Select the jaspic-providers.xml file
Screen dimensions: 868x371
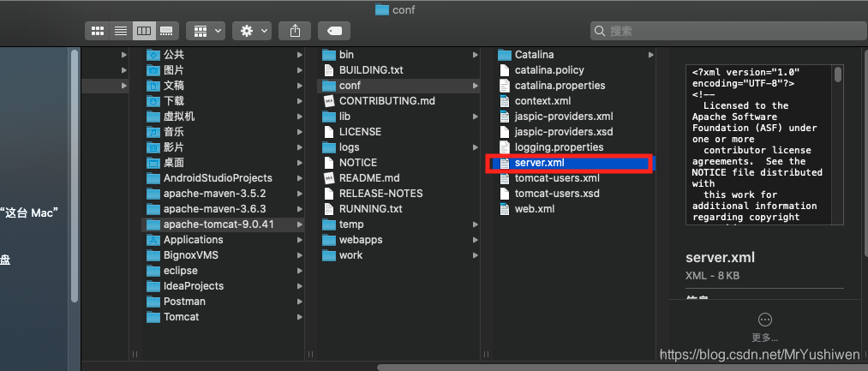[575, 117]
